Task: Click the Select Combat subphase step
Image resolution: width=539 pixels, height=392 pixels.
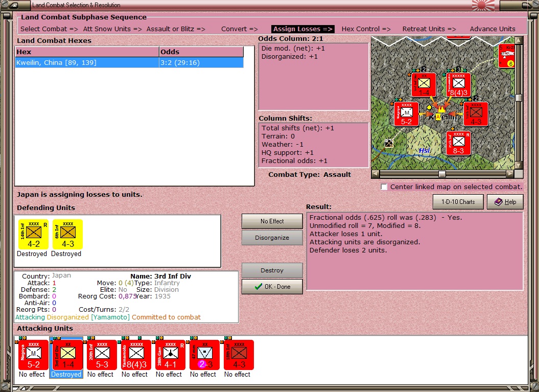Action: pos(49,29)
